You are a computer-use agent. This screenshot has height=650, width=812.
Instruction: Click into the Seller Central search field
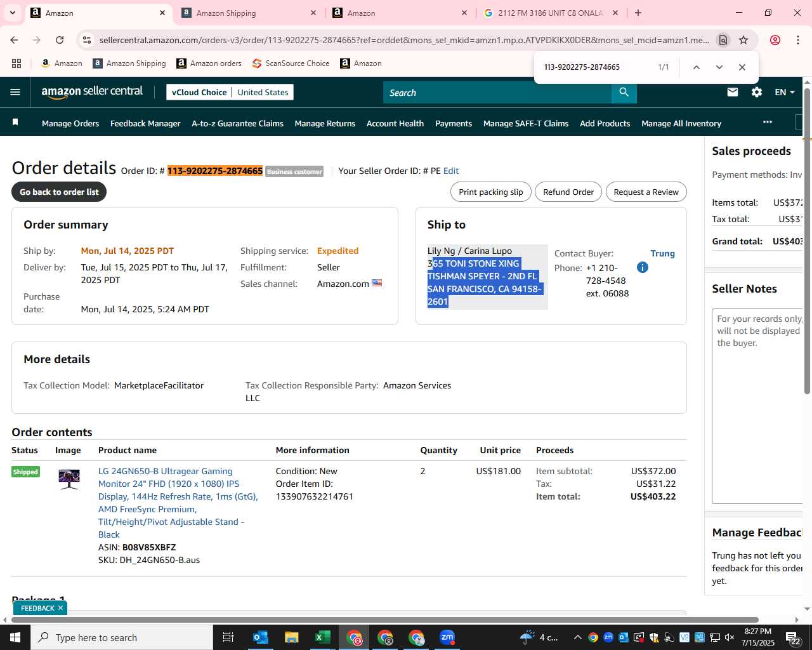tap(497, 93)
